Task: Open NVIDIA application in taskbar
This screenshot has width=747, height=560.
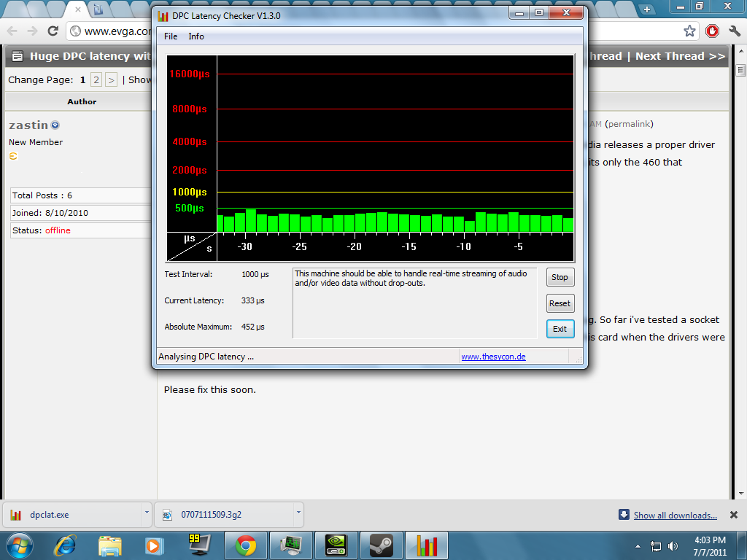Action: pyautogui.click(x=336, y=545)
